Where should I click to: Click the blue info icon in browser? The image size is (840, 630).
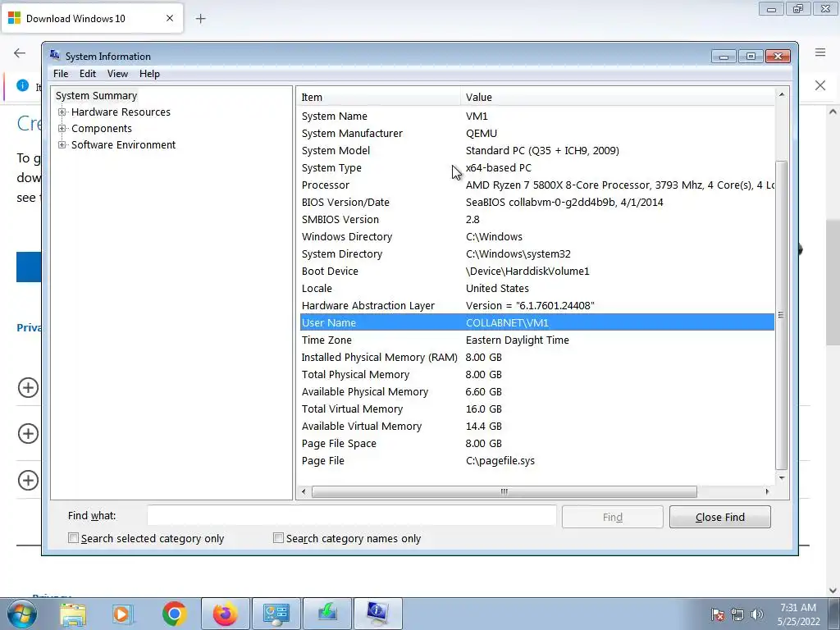pos(22,85)
